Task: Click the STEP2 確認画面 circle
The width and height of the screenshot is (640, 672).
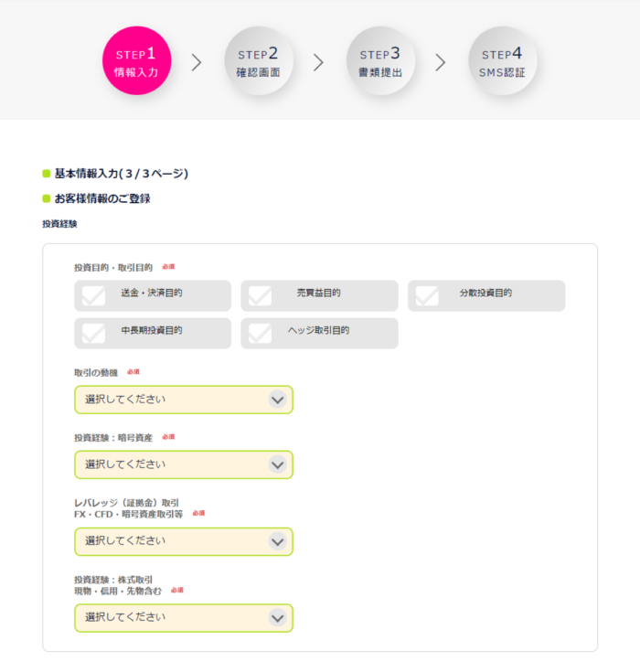Action: pos(259,60)
